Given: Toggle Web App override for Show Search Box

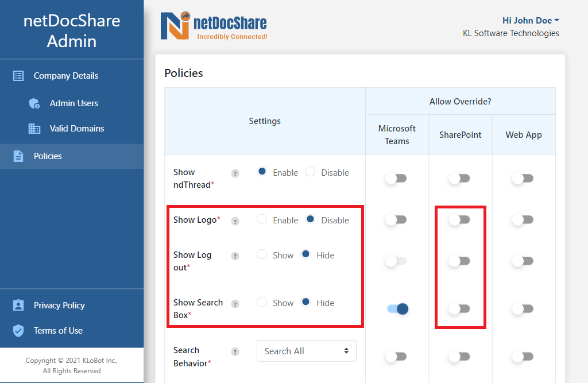Looking at the screenshot, I should [523, 309].
